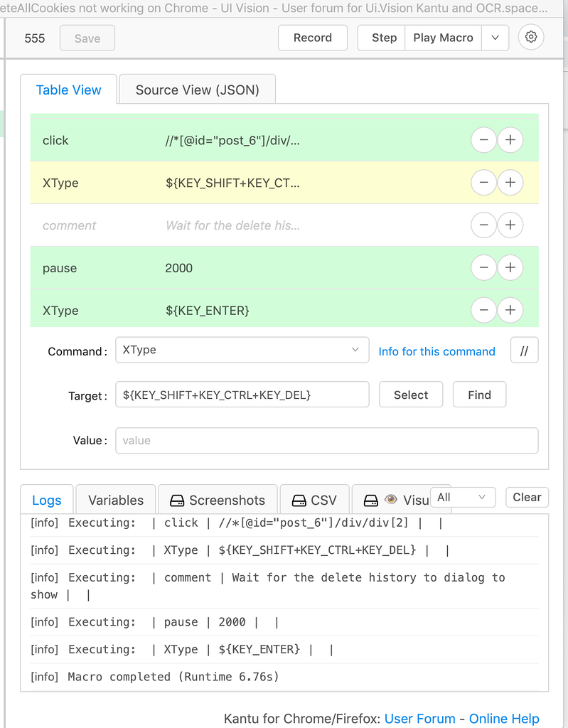Open the "All" log filter dropdown
The image size is (568, 728).
[x=463, y=498]
